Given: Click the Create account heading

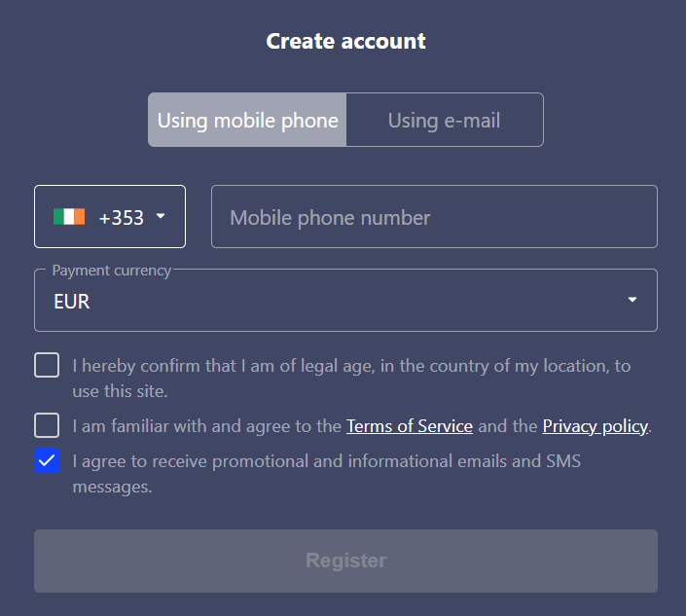Looking at the screenshot, I should click(x=345, y=41).
